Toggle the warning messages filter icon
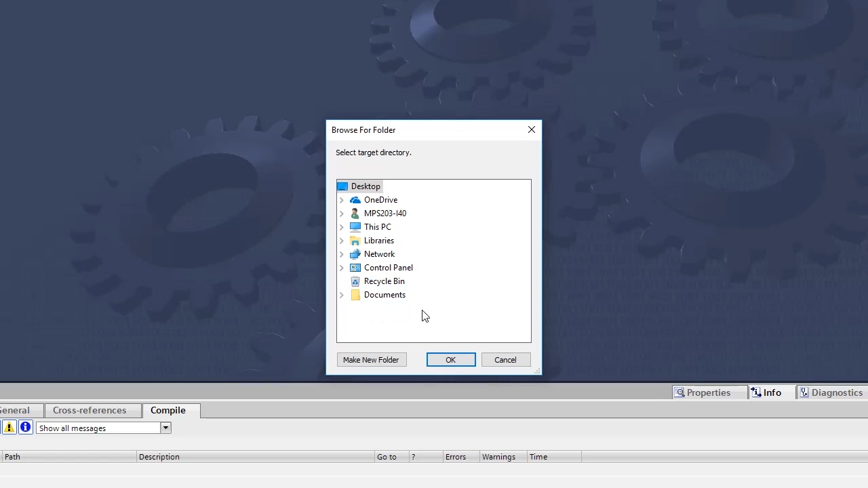The image size is (868, 488). [9, 428]
